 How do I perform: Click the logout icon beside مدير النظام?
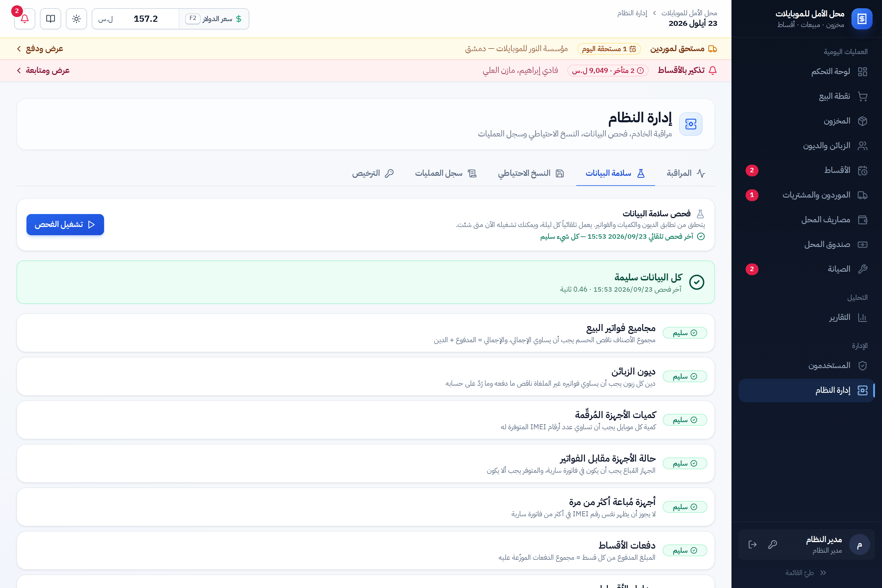(x=753, y=544)
